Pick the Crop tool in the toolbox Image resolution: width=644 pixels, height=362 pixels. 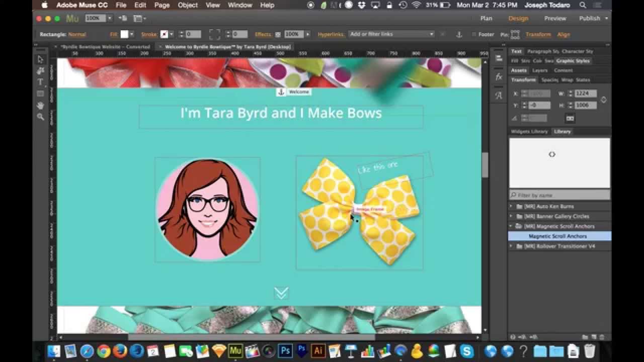tap(41, 70)
